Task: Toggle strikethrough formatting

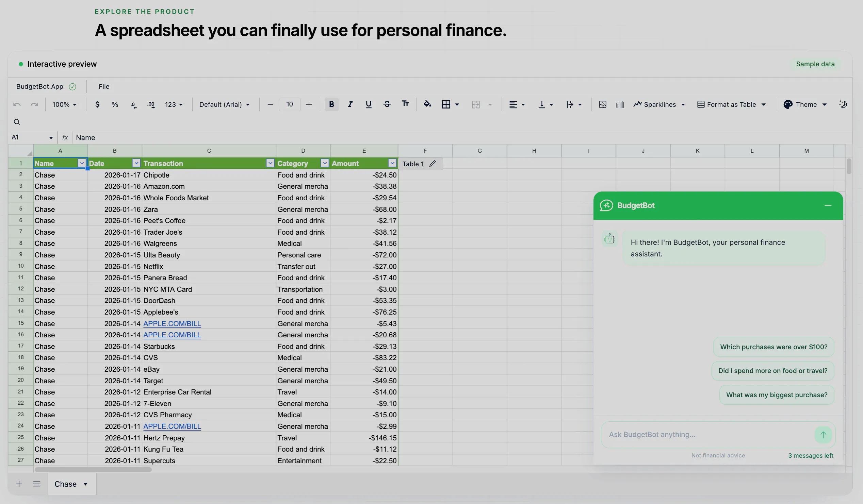Action: coord(387,104)
